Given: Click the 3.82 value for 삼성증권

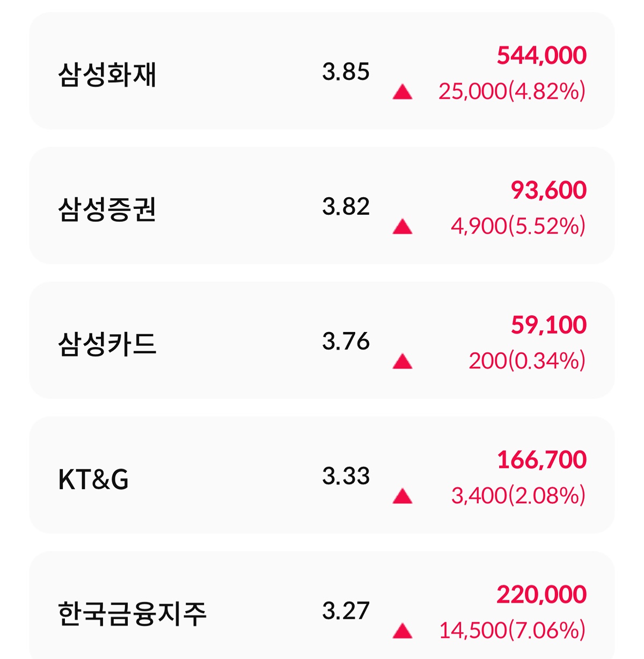Looking at the screenshot, I should pos(346,207).
